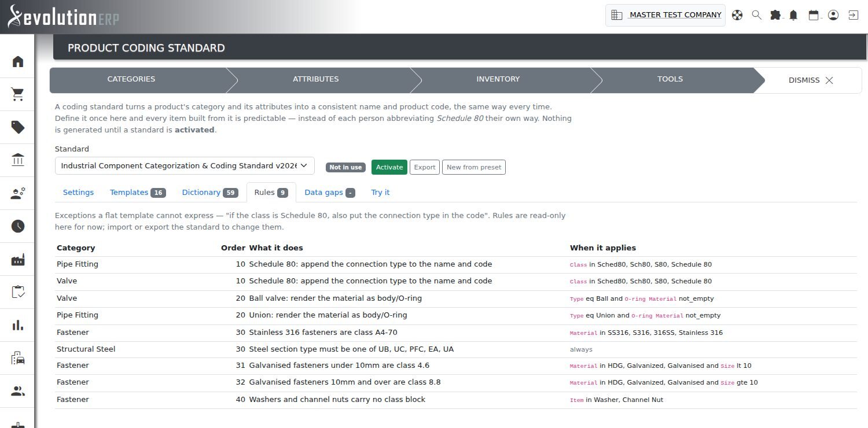Image resolution: width=868 pixels, height=428 pixels.
Task: Click 'Galvanised fasteners under 10mm are class 4.6'
Action: (339, 366)
